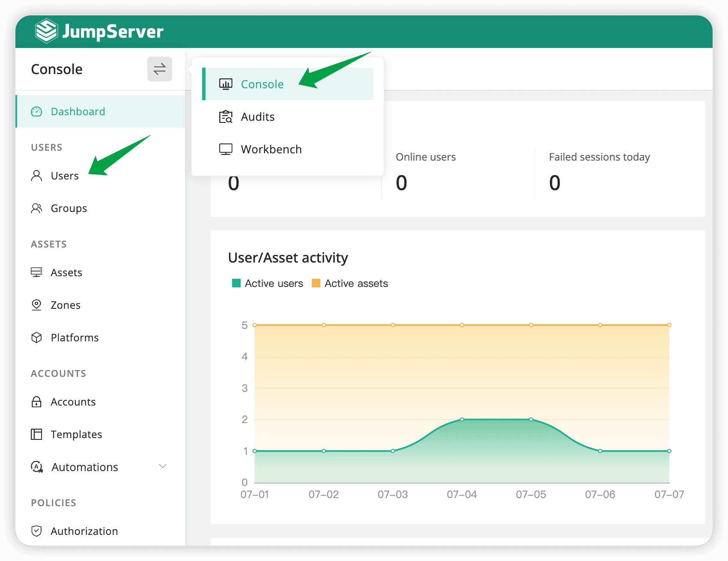Click the Failed sessions today count

tap(555, 183)
